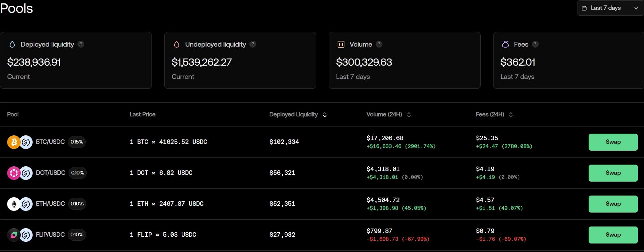Select the 0.15% fee badge on BTC/USDC
This screenshot has width=644, height=252.
[77, 142]
